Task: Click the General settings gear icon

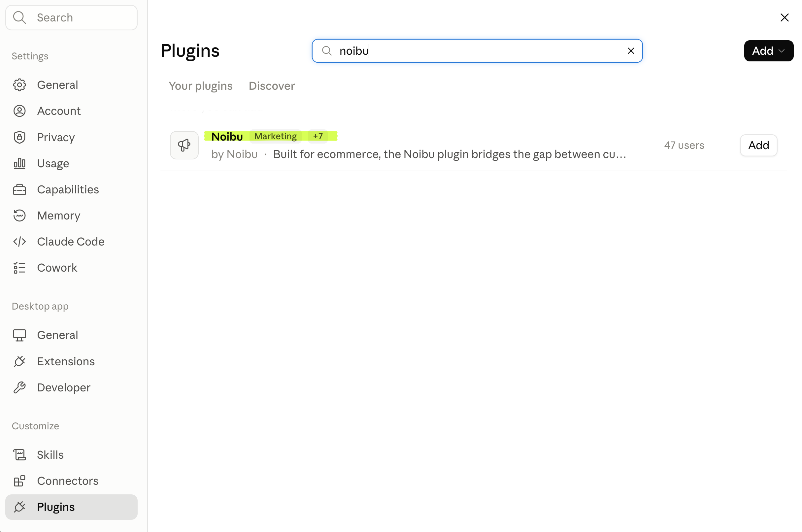Action: coord(20,85)
